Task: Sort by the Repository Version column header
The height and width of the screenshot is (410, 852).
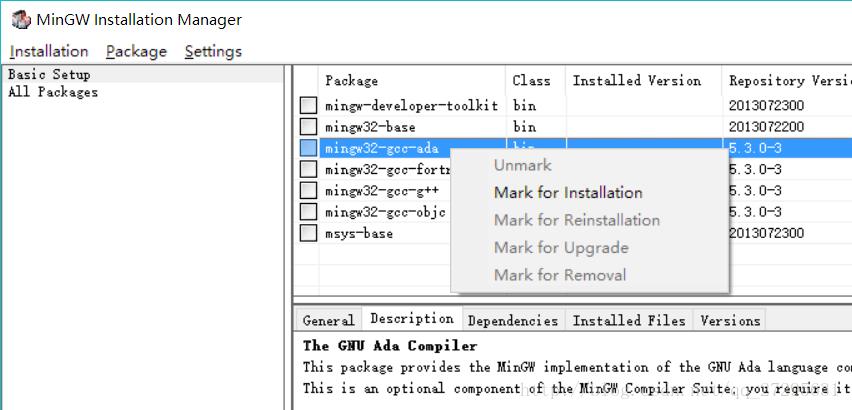Action: pos(790,81)
